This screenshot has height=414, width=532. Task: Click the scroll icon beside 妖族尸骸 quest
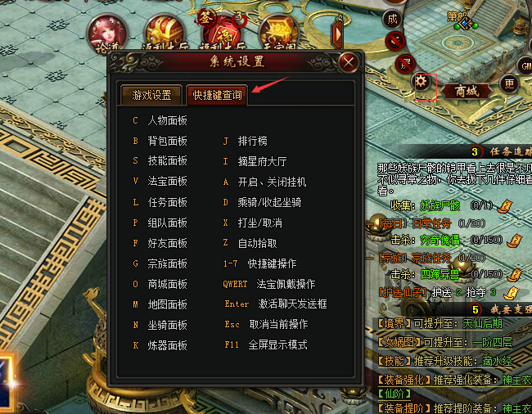[x=506, y=206]
